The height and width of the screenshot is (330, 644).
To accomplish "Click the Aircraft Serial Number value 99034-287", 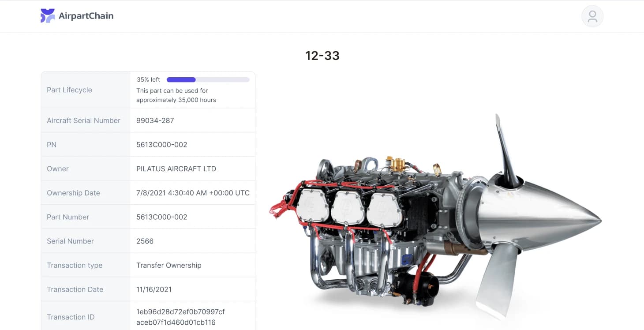I will pyautogui.click(x=155, y=120).
